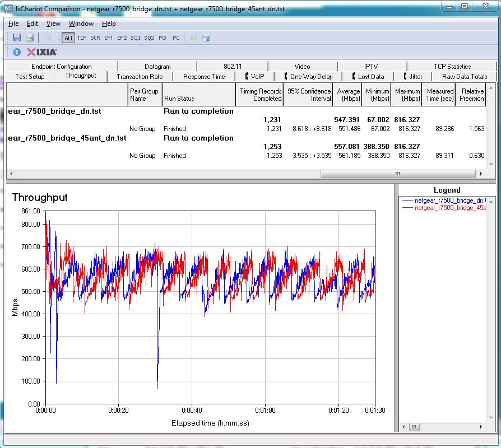Click results table scroll-left arrow
The image size is (501, 448).
pos(11,174)
